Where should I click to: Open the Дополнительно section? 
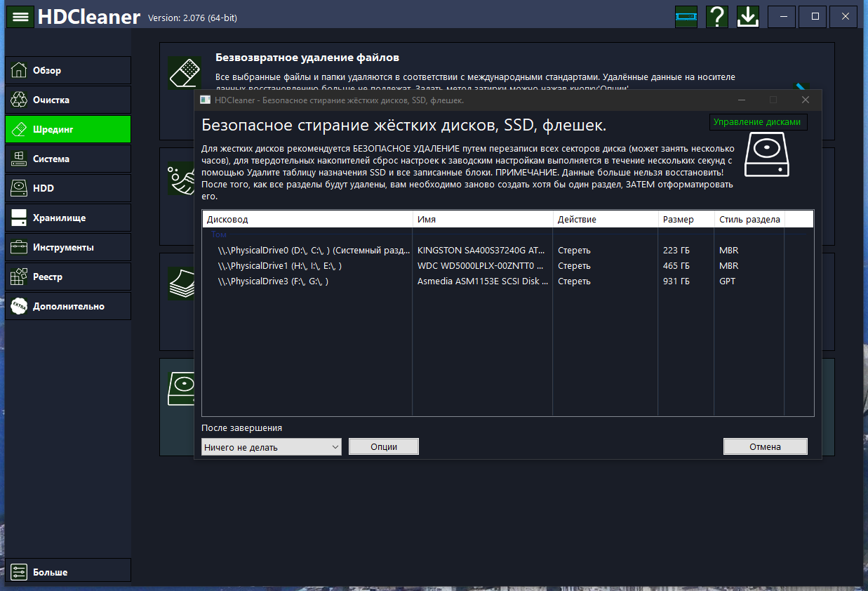[x=68, y=306]
